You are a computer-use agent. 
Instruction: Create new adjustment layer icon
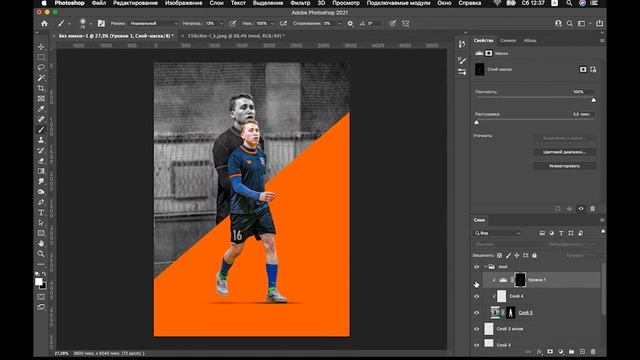pos(561,351)
